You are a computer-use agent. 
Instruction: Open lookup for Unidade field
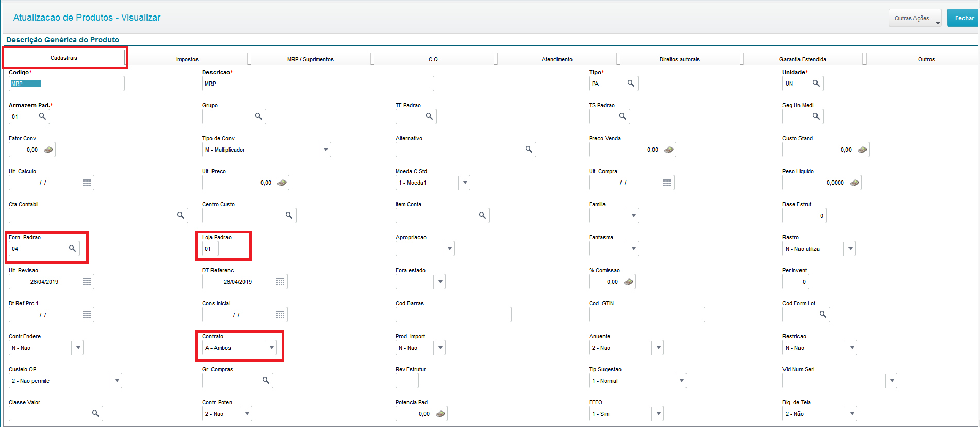pyautogui.click(x=816, y=84)
